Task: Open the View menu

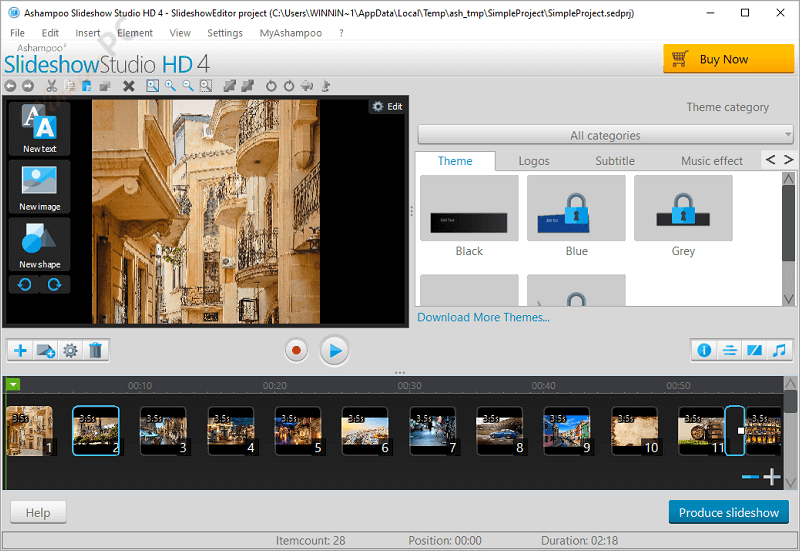Action: pos(180,33)
